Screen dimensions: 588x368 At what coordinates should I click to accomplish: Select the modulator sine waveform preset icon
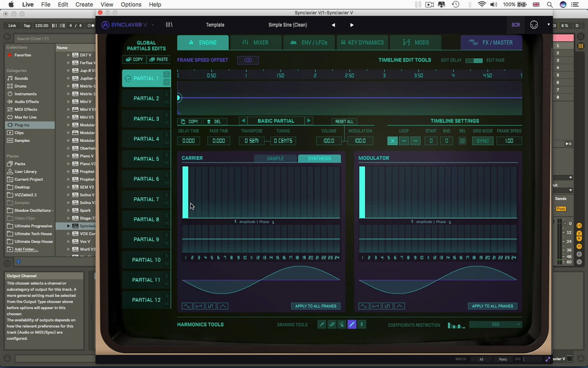tap(364, 306)
